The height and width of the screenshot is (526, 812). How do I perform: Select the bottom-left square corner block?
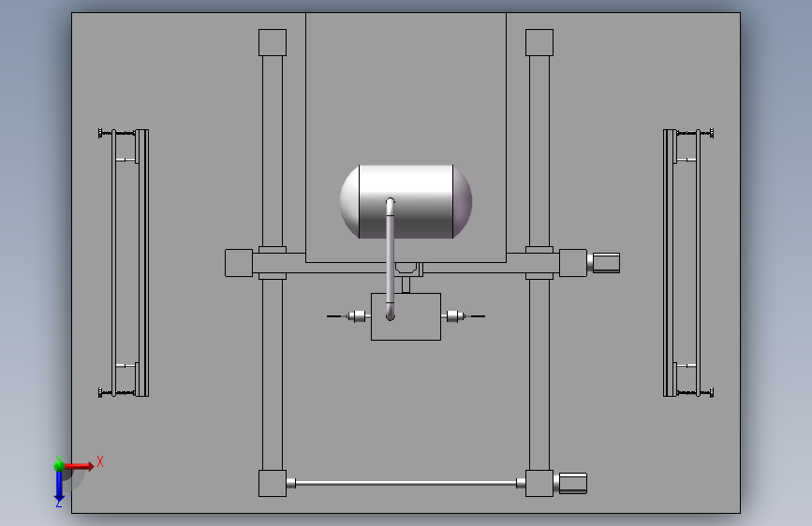[x=273, y=484]
